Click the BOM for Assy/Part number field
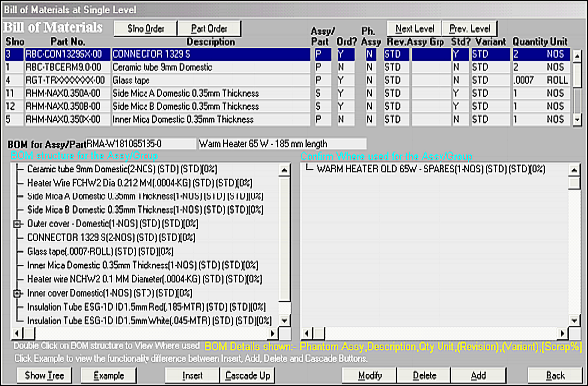This screenshot has height=386, width=588. tap(141, 144)
